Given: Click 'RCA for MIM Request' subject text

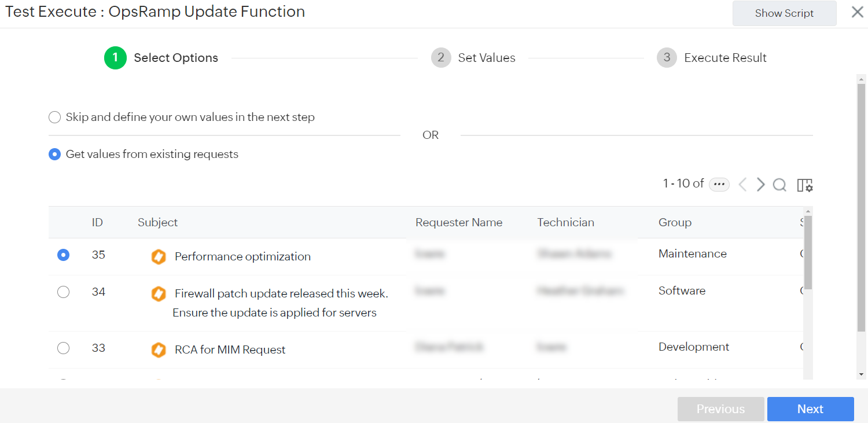Looking at the screenshot, I should (x=230, y=350).
